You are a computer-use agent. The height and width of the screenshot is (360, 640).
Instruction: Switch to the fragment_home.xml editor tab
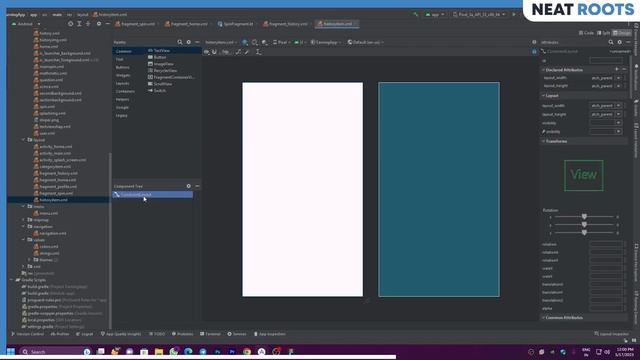pos(187,24)
